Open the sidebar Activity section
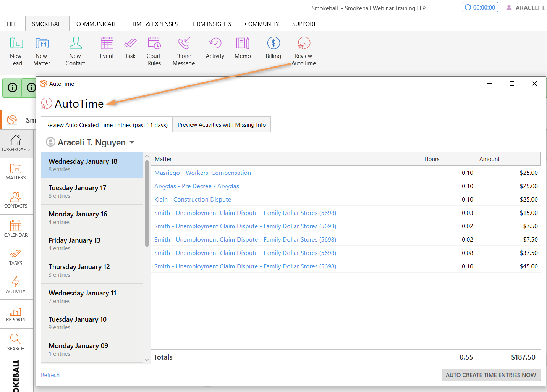 click(16, 286)
